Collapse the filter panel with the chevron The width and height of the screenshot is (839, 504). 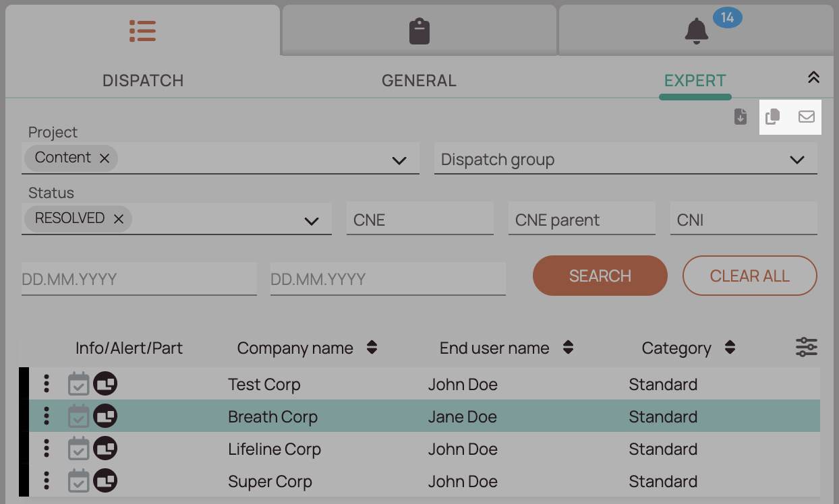click(813, 77)
